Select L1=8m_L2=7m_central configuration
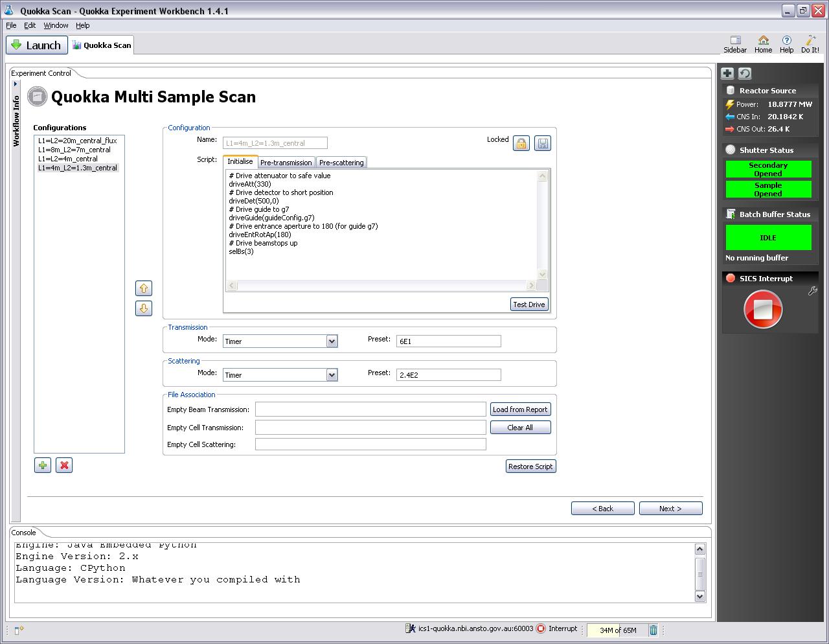 point(74,150)
